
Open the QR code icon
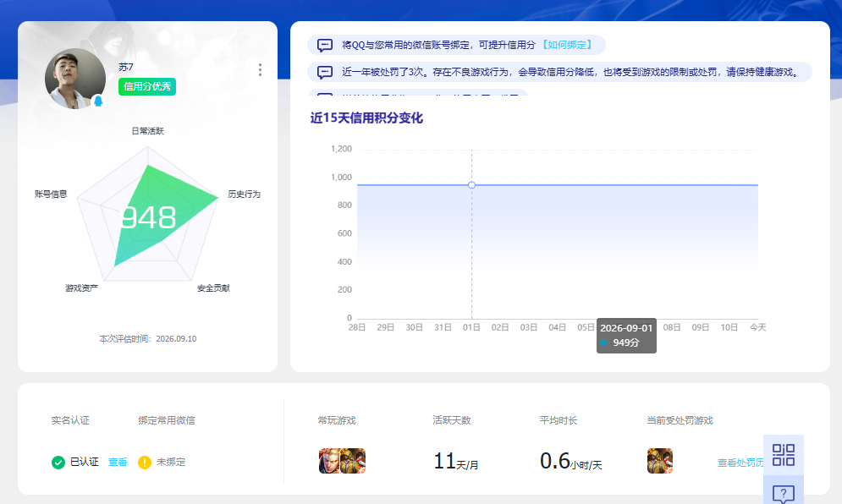pos(784,455)
